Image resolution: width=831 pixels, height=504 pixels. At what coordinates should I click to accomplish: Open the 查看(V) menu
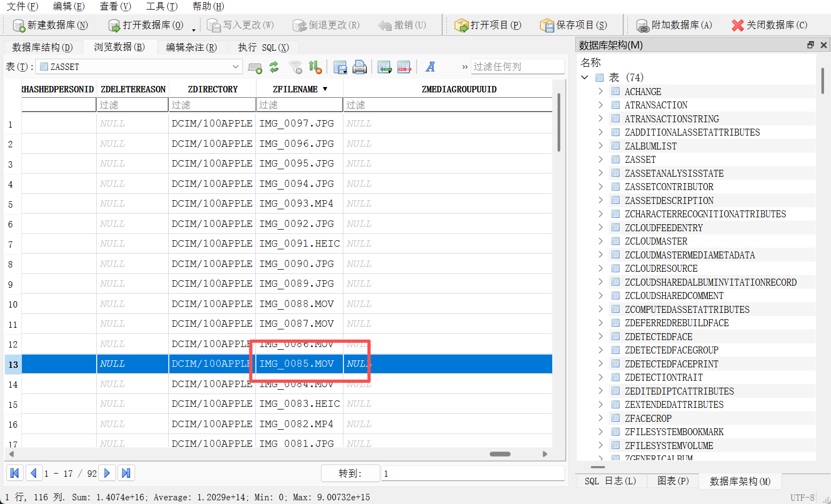click(115, 6)
